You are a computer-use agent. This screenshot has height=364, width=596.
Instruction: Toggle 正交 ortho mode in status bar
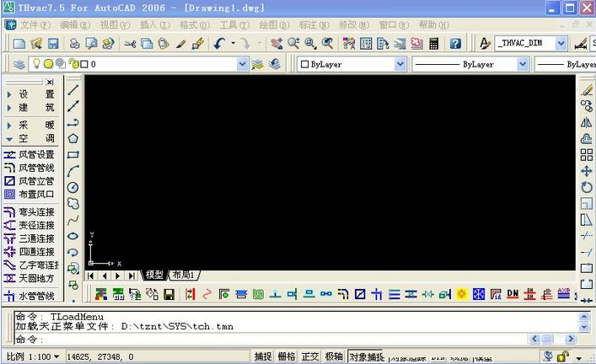tap(310, 356)
